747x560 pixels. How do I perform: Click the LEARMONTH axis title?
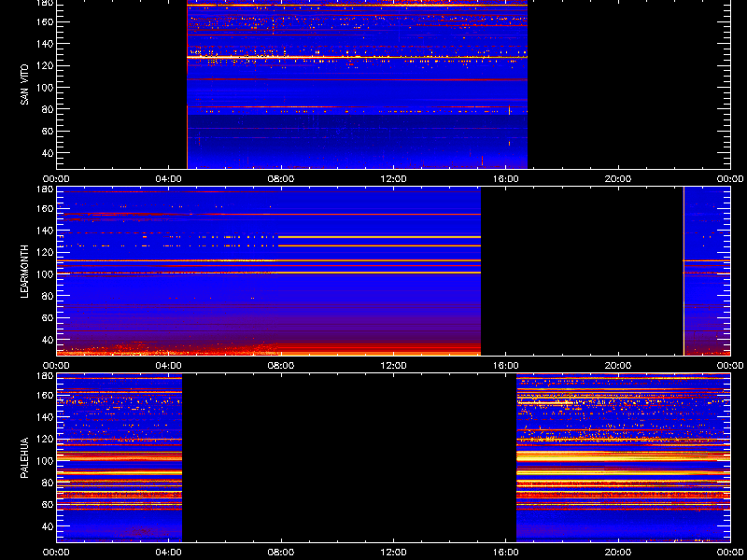(x=25, y=272)
